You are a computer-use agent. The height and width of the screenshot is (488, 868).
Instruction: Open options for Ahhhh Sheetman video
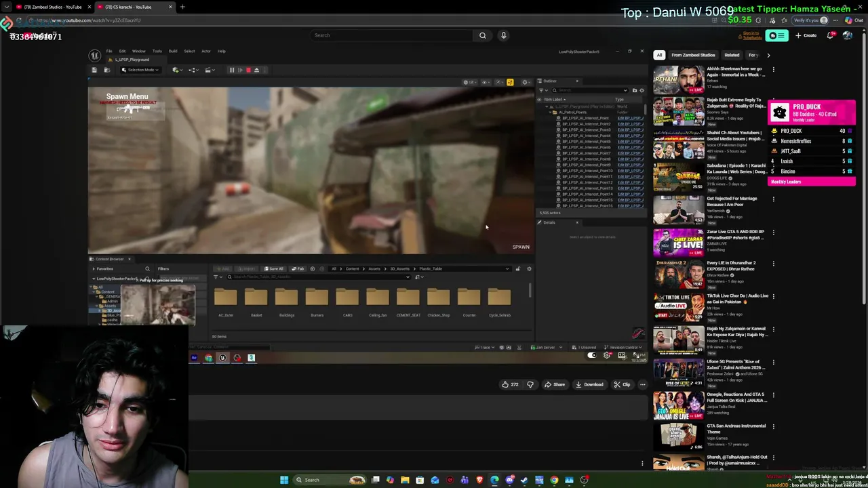click(773, 69)
